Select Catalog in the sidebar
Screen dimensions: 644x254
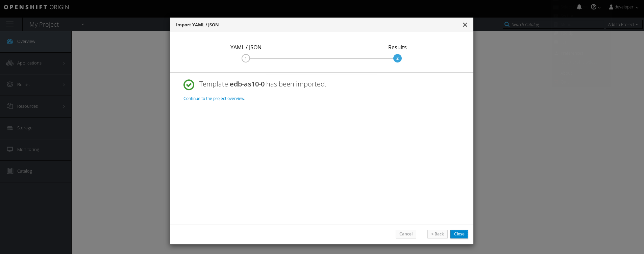(x=35, y=171)
